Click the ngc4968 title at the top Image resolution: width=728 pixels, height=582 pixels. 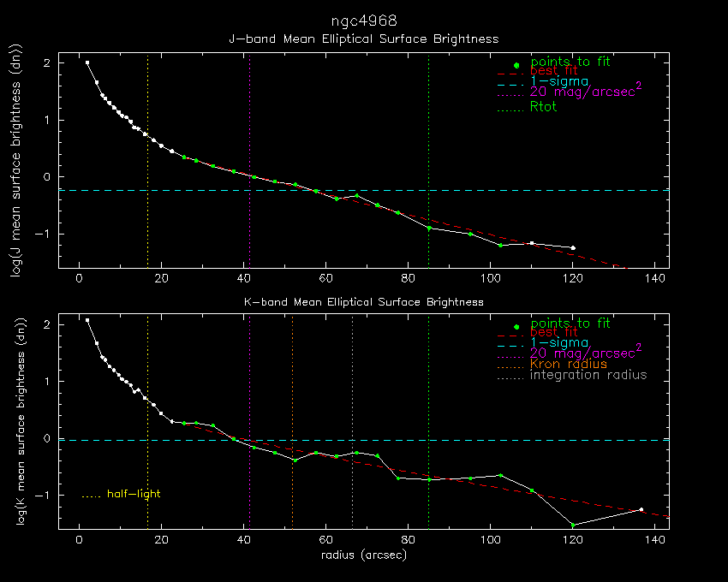tap(363, 20)
